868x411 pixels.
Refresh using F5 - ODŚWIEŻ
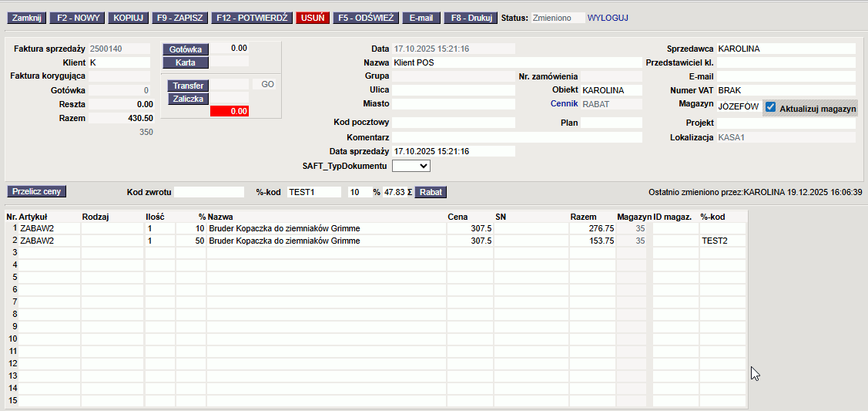[x=365, y=17]
